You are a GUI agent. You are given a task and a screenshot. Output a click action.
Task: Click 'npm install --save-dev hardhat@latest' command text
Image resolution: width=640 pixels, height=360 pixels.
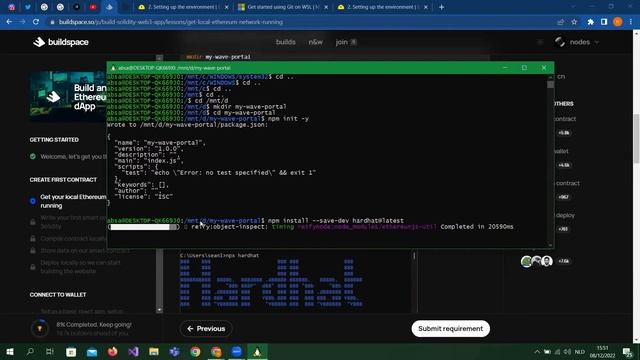coord(336,221)
